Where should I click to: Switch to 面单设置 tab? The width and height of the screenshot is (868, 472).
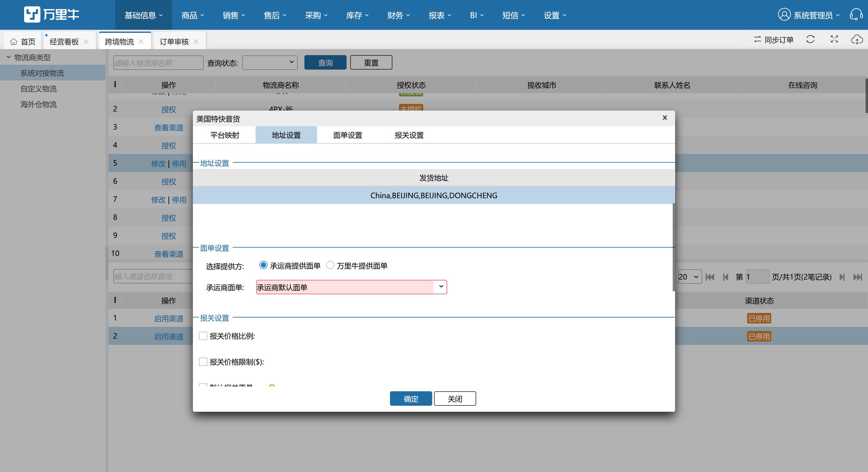click(x=348, y=135)
